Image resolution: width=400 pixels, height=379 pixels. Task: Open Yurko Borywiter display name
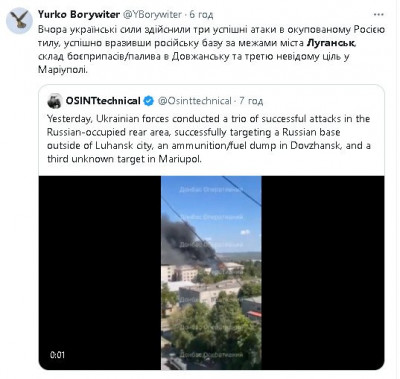click(79, 15)
